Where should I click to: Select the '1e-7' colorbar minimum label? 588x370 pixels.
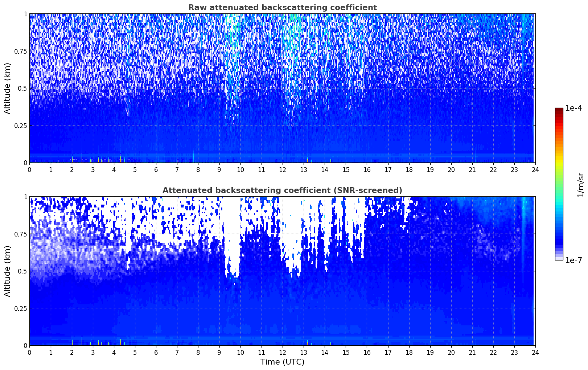[x=573, y=260]
